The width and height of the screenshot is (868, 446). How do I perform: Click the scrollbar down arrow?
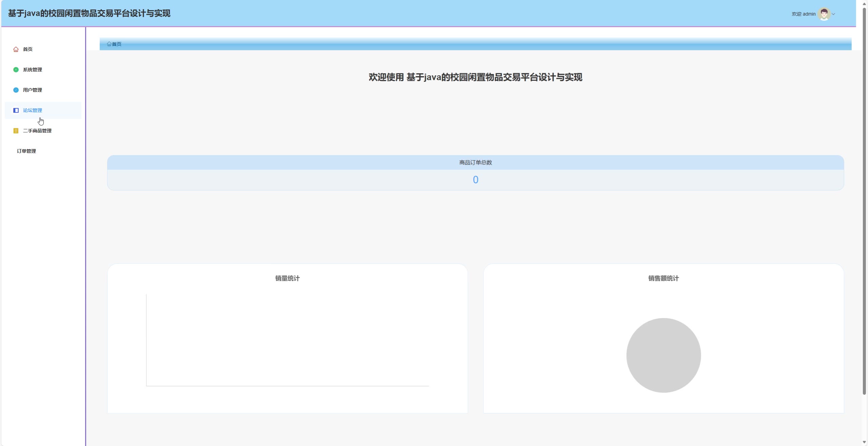(864, 442)
